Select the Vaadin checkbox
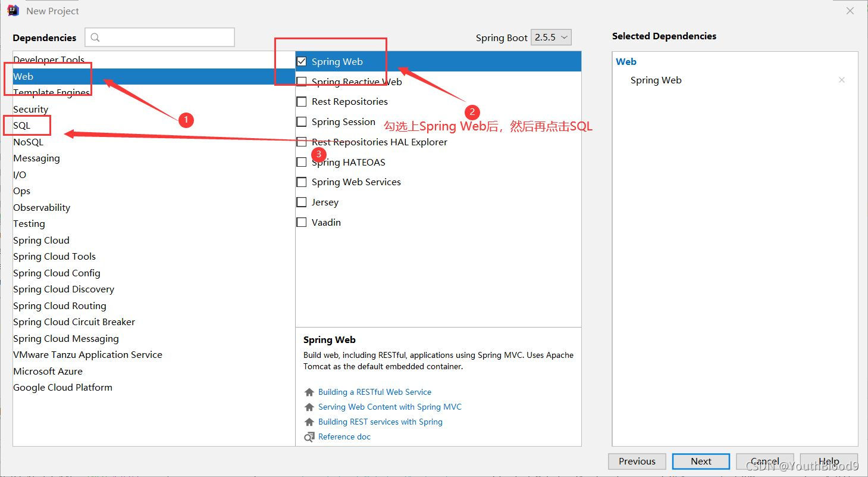868x477 pixels. click(302, 222)
